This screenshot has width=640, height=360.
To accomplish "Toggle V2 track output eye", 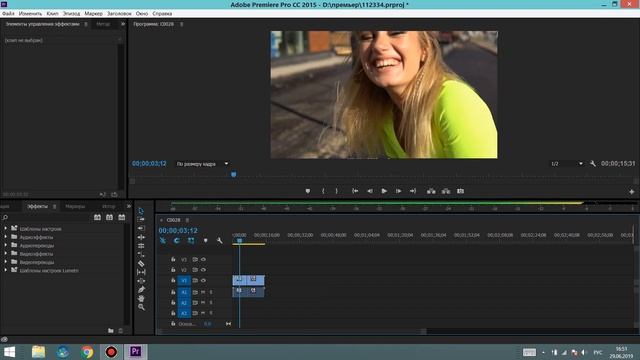I will click(203, 270).
